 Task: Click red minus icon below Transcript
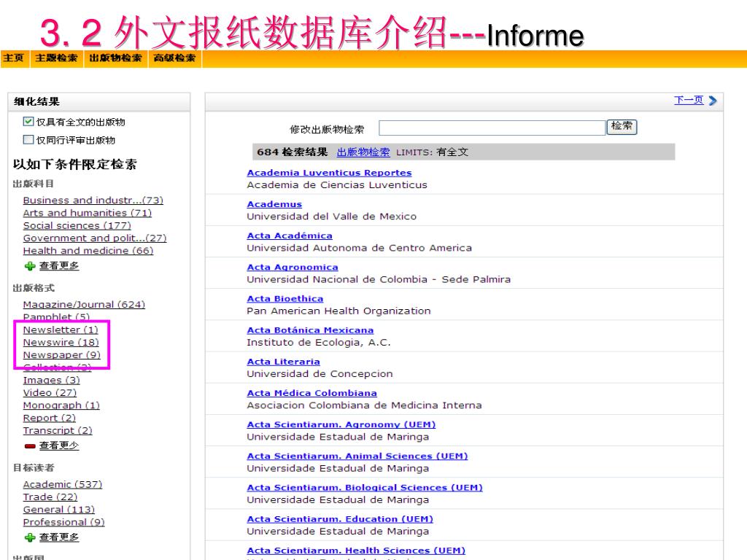pyautogui.click(x=30, y=446)
